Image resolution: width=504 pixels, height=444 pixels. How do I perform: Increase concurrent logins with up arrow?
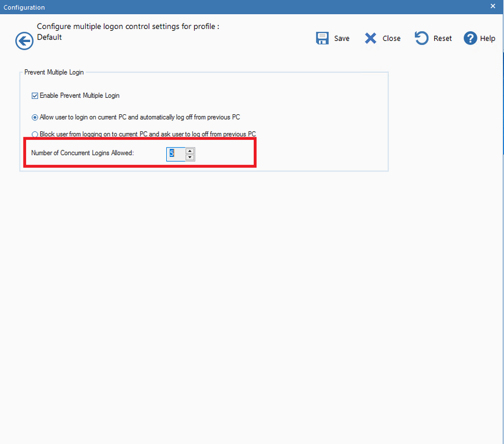190,151
